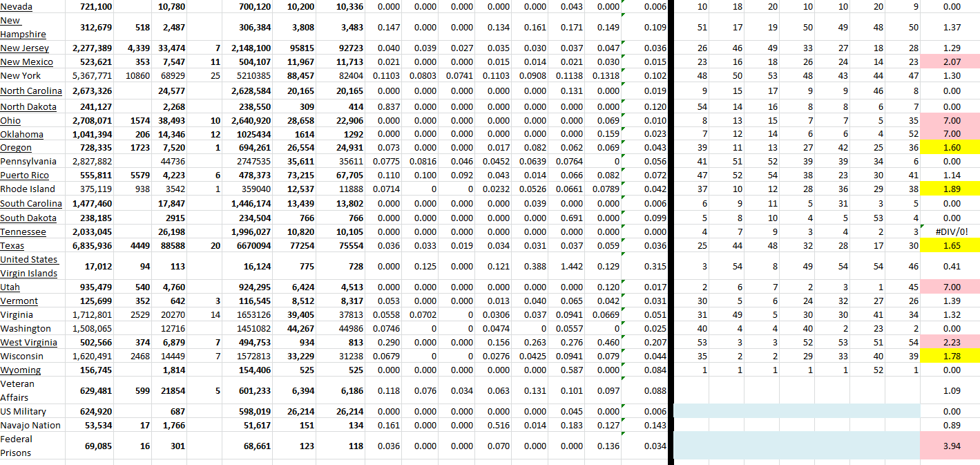Open the West Virginia hyperlink
This screenshot has height=465, width=980.
tap(28, 343)
